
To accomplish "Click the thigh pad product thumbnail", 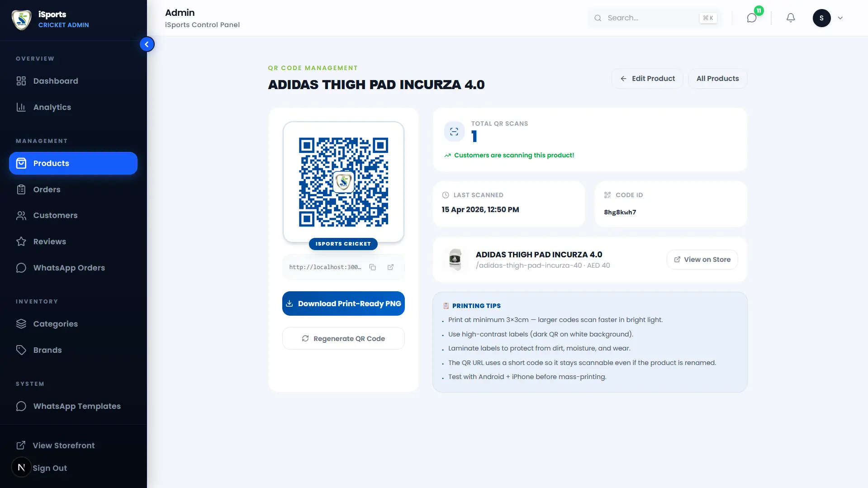I will pos(455,260).
